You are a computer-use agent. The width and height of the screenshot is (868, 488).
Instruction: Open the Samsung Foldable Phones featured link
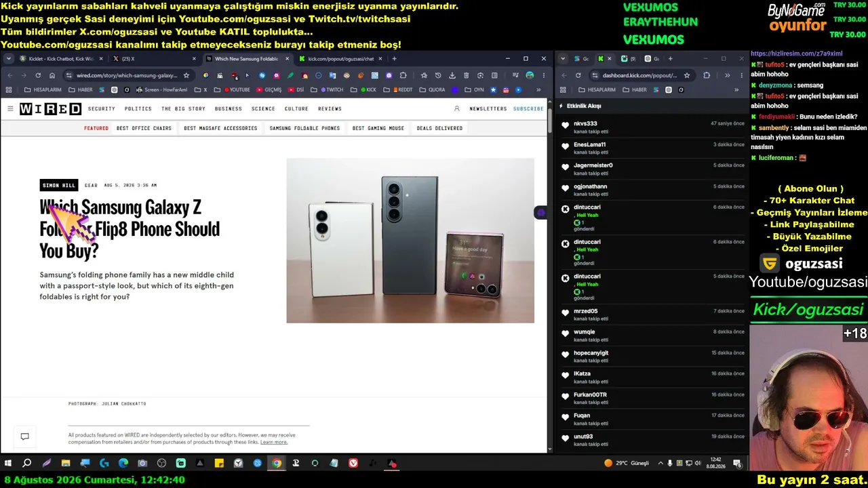point(304,128)
